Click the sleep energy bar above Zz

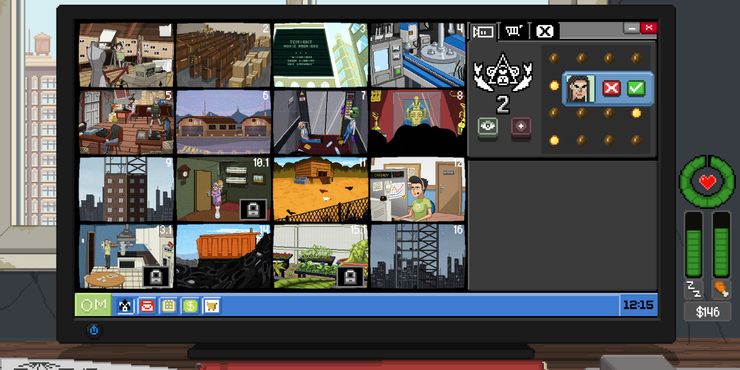(694, 244)
